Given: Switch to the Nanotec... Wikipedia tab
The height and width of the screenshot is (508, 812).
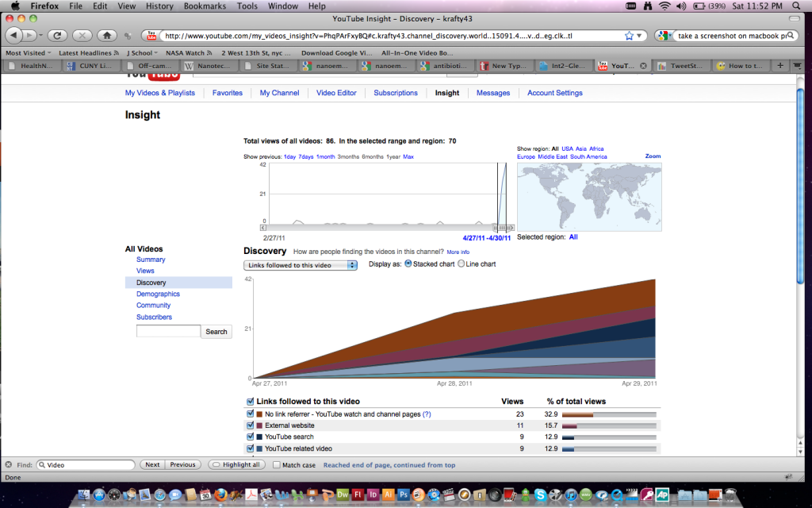Looking at the screenshot, I should 209,66.
